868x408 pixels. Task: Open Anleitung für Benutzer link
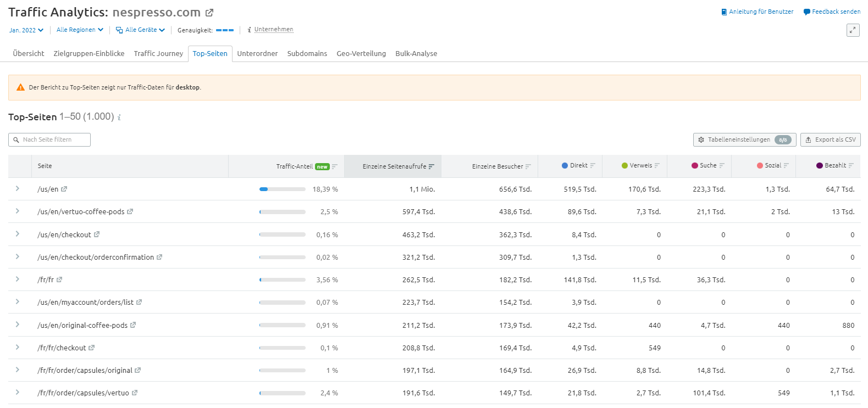[x=757, y=12]
